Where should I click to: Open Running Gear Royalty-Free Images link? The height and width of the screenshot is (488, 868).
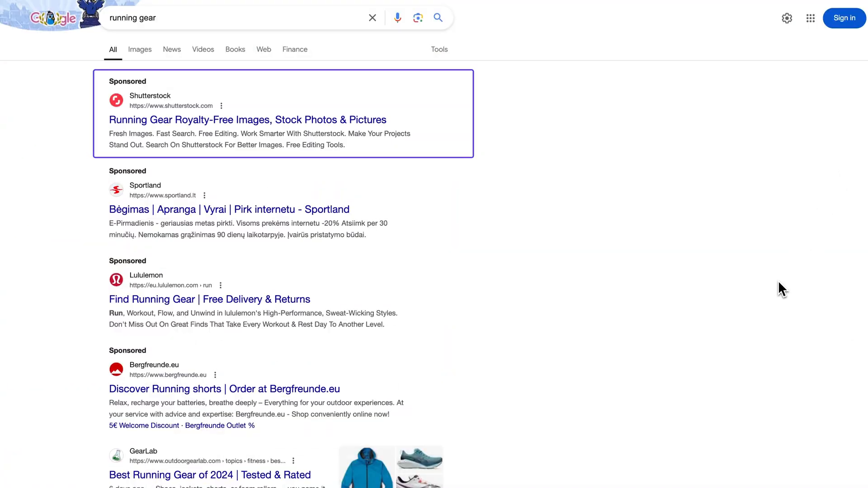248,120
